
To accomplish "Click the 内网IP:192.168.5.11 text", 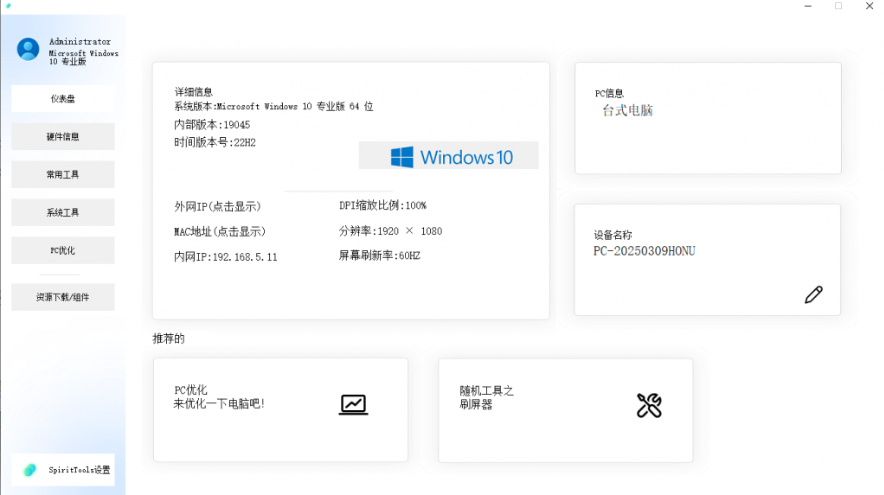I will click(x=226, y=257).
